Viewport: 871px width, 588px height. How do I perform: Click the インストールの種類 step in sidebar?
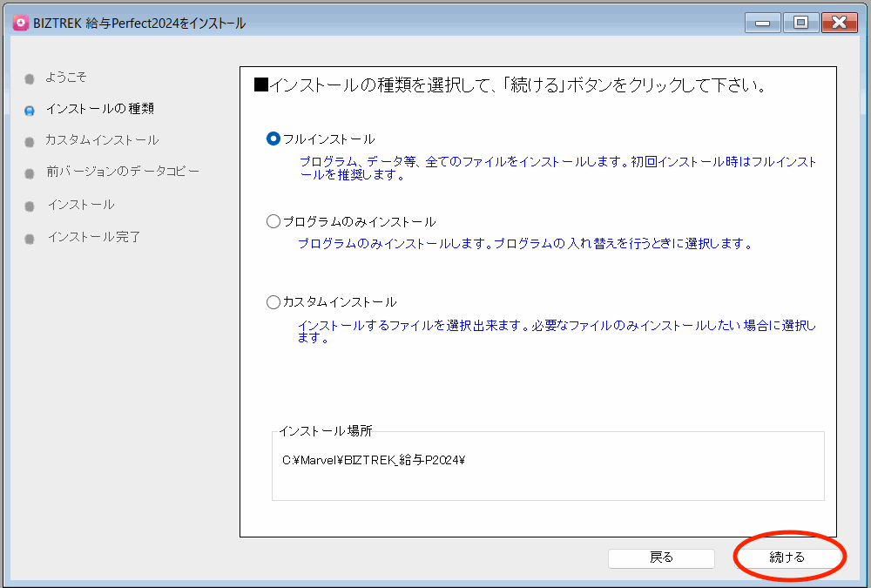[x=100, y=108]
